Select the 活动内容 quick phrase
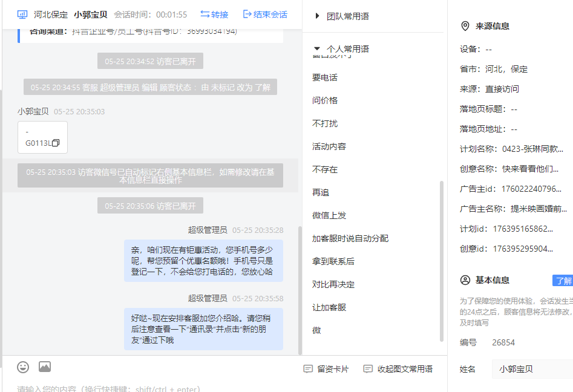573x392 pixels. (x=329, y=146)
